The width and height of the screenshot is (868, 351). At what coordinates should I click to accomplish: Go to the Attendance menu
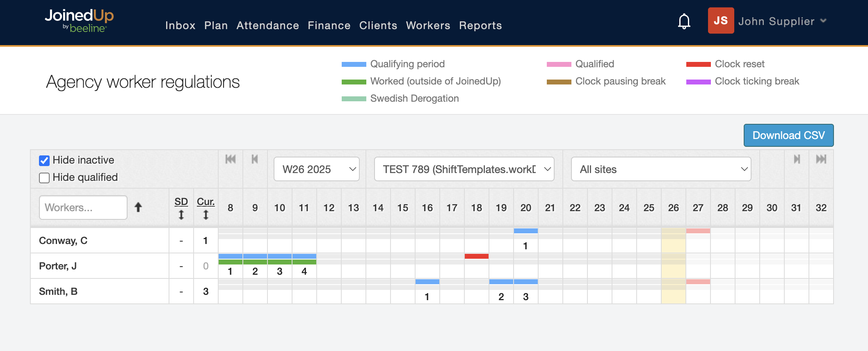[x=267, y=25]
